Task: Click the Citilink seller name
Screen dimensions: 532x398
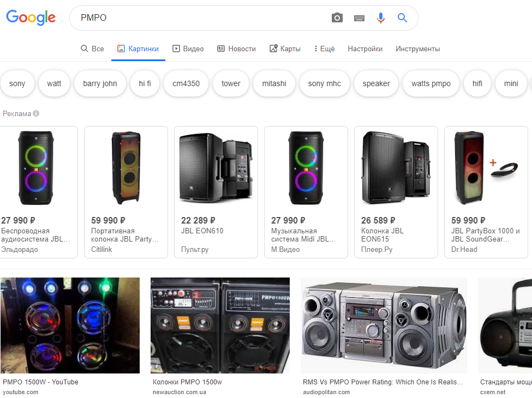Action: point(101,250)
